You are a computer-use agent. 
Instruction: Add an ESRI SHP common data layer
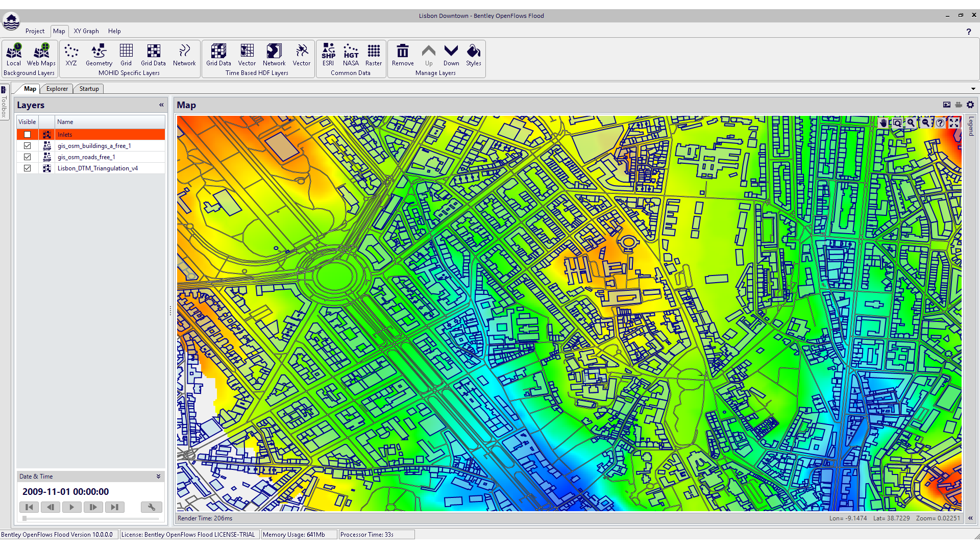[x=328, y=55]
